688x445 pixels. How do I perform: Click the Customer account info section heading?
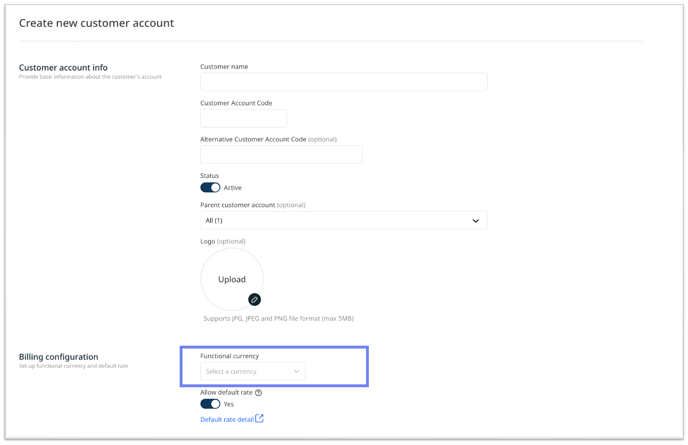63,68
